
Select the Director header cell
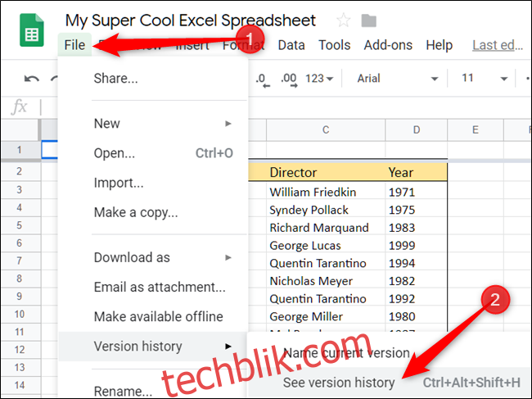point(325,173)
